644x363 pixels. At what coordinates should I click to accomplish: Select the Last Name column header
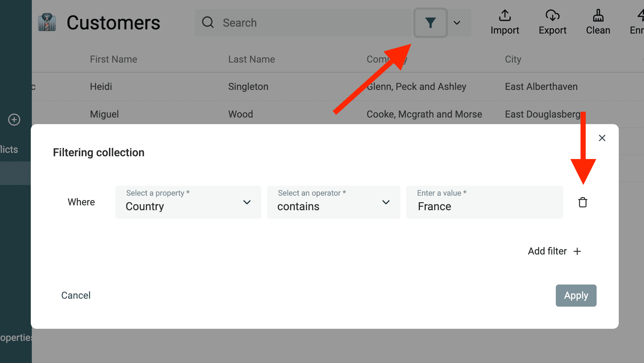(251, 59)
